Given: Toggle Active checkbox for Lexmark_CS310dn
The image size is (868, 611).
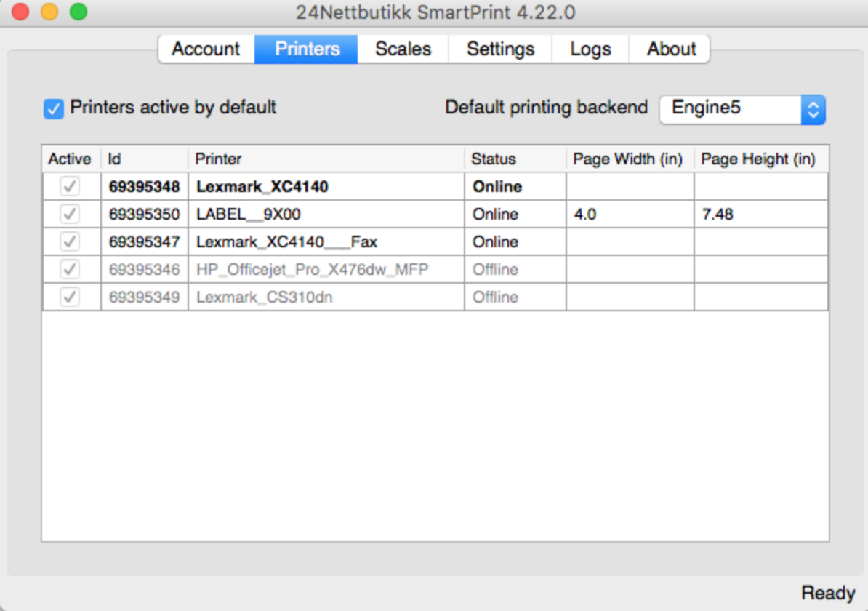Looking at the screenshot, I should point(70,297).
